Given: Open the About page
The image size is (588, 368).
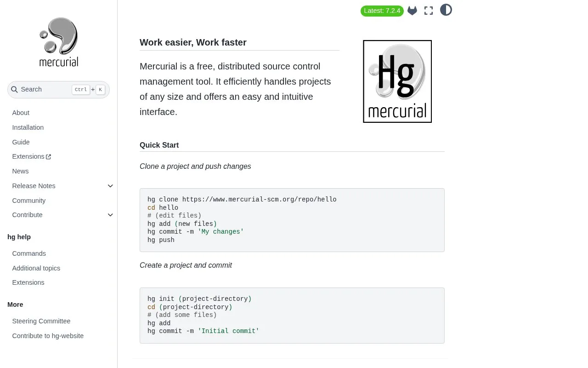Looking at the screenshot, I should pos(21,113).
